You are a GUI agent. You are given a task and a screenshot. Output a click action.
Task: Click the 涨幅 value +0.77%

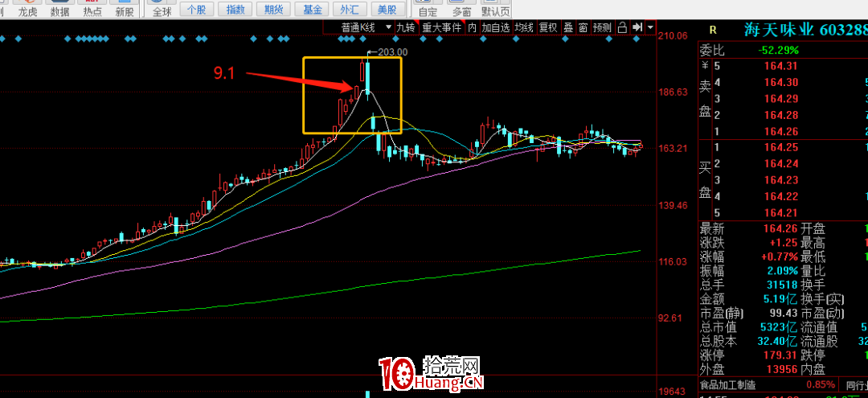[778, 256]
